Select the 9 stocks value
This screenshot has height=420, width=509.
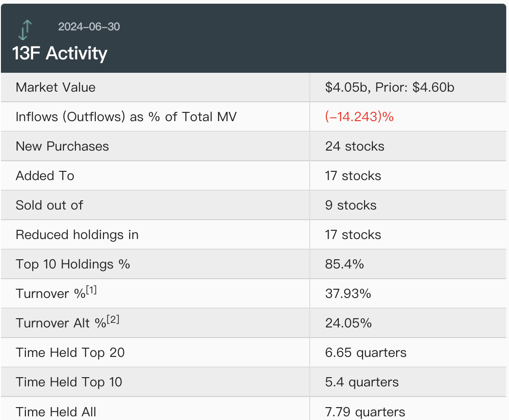351,205
